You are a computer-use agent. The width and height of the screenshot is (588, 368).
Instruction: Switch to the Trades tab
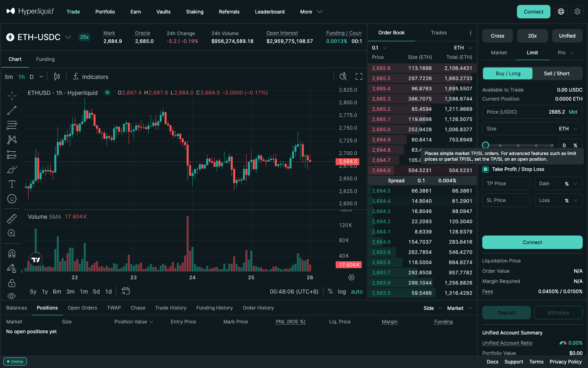(439, 33)
